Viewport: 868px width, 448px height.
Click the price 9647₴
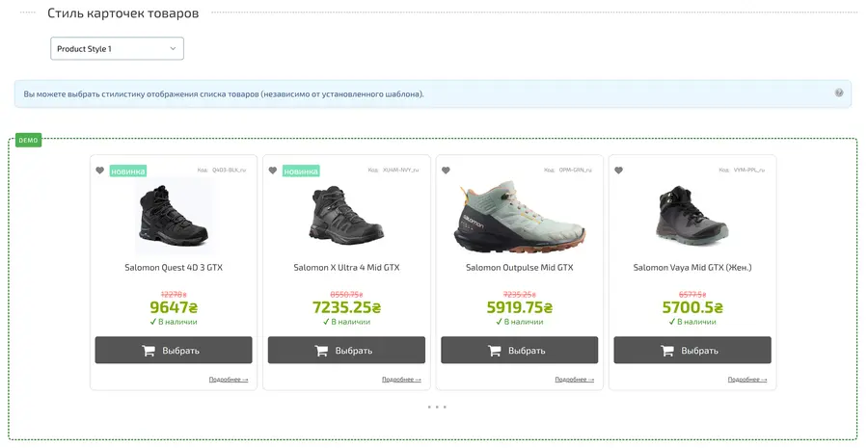point(174,307)
